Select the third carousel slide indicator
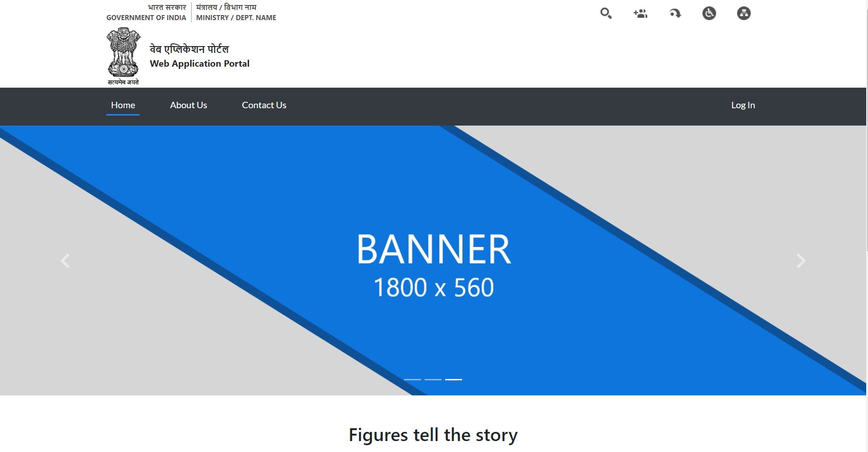This screenshot has height=452, width=868. (x=453, y=379)
